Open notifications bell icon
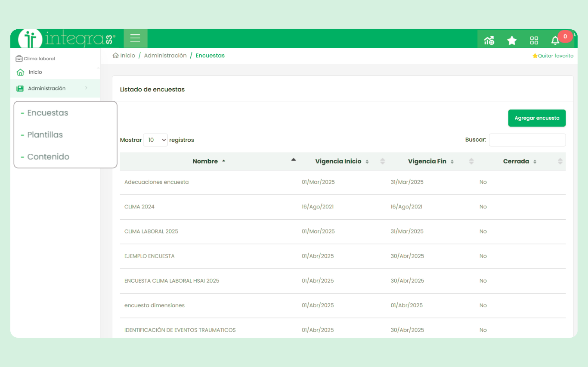The image size is (588, 367). [x=555, y=40]
